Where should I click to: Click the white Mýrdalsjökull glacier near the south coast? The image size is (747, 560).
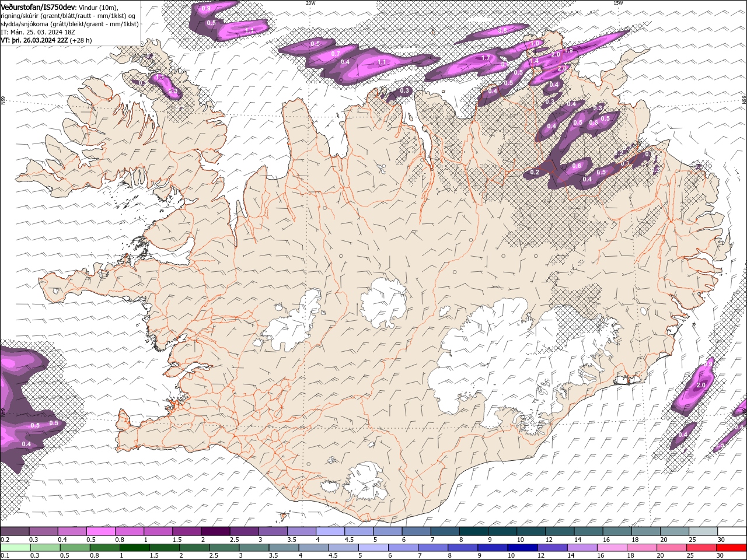click(366, 482)
